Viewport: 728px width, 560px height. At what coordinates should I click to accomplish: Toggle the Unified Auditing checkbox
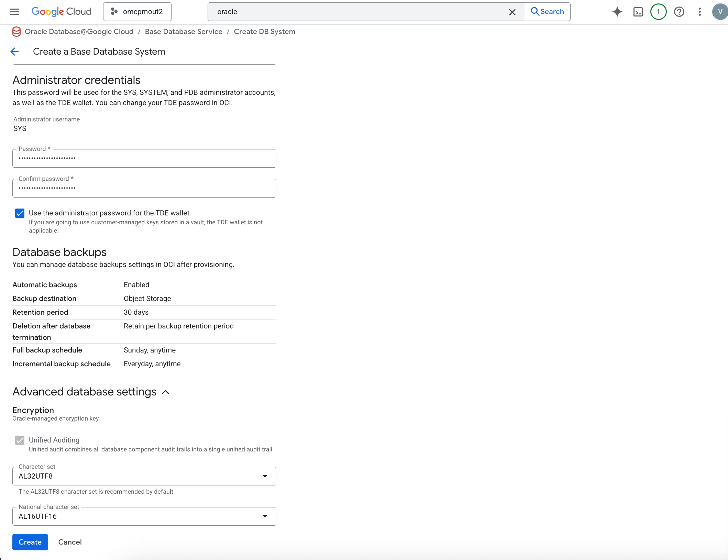20,440
